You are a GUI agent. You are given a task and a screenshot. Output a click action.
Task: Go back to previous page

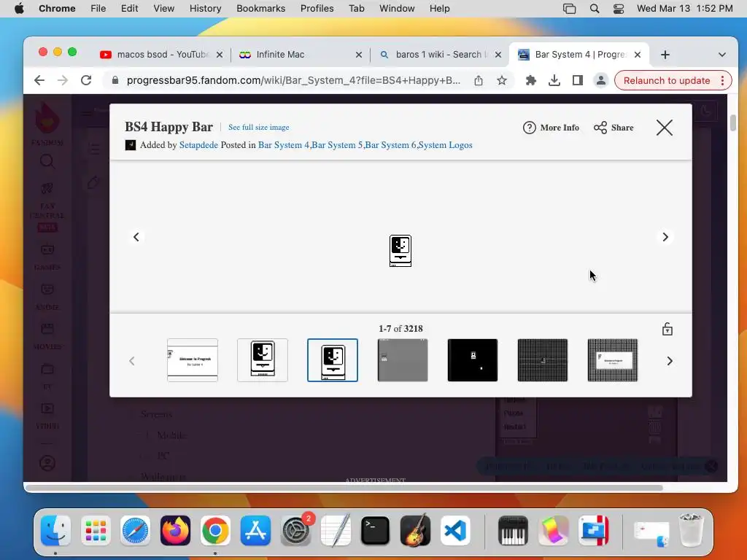(39, 80)
